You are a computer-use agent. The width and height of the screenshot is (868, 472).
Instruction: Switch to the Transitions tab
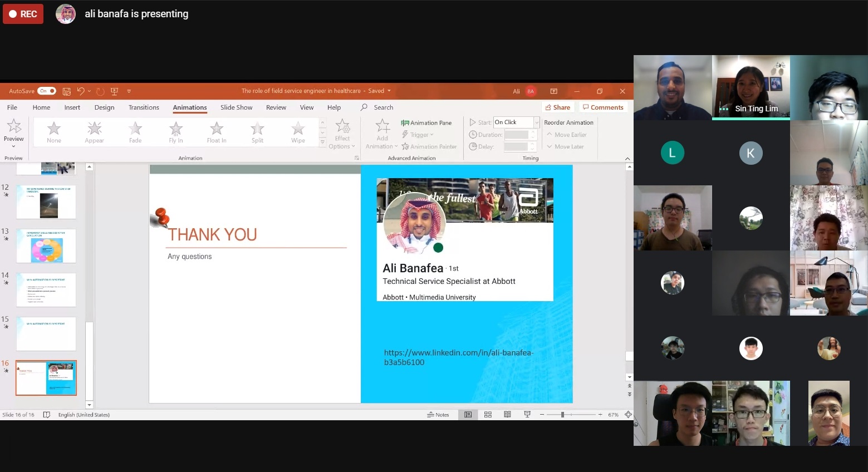coord(144,107)
